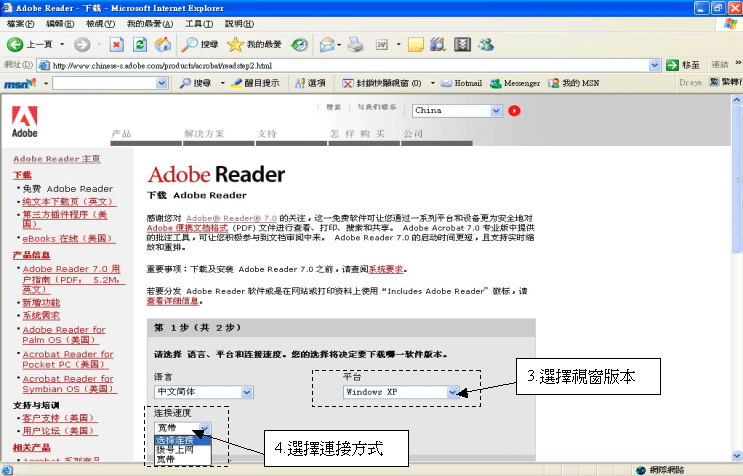The image size is (743, 476).
Task: Open the 編輯 (Edit) menu
Action: point(60,24)
